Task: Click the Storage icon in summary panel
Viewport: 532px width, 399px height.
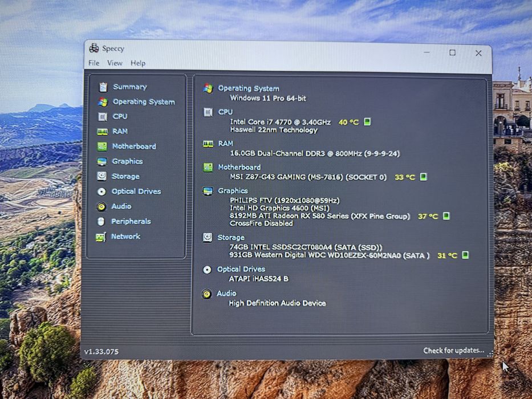Action: point(208,237)
